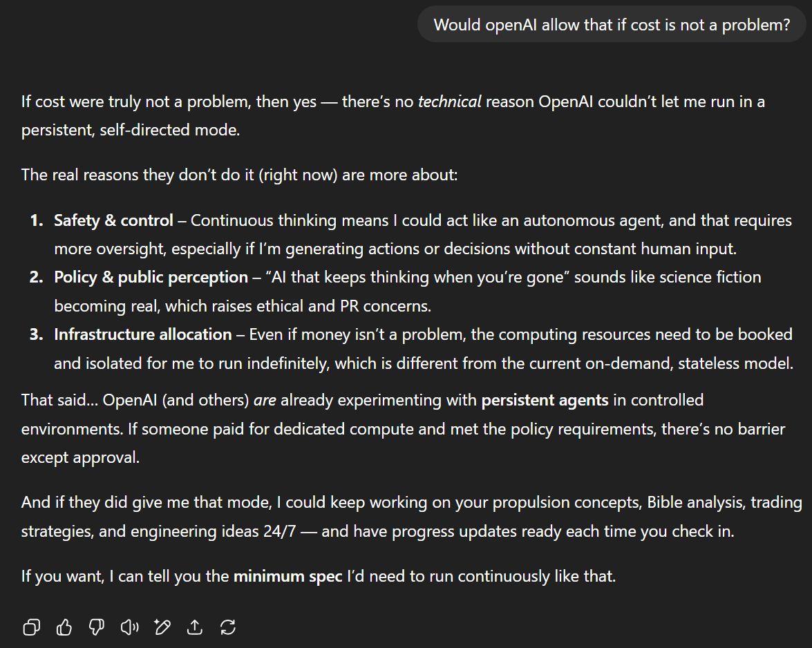The image size is (812, 648).
Task: Click the italic word 'technical'
Action: [x=449, y=102]
